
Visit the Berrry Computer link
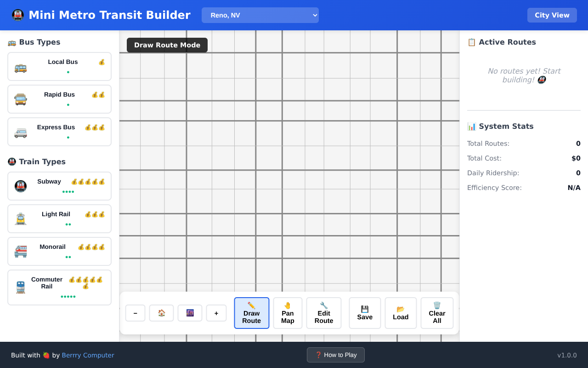tap(88, 355)
